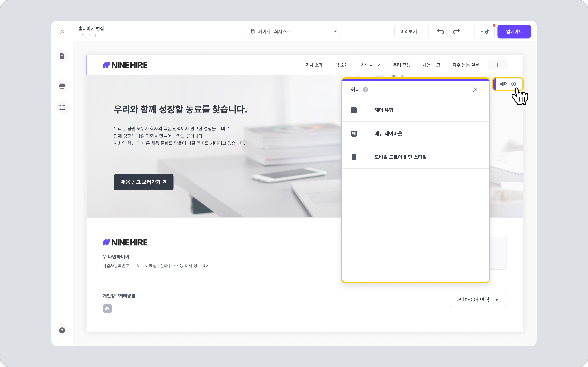Screen dimensions: 588x367
Task: Click the 미리보기 preview button
Action: click(x=408, y=32)
